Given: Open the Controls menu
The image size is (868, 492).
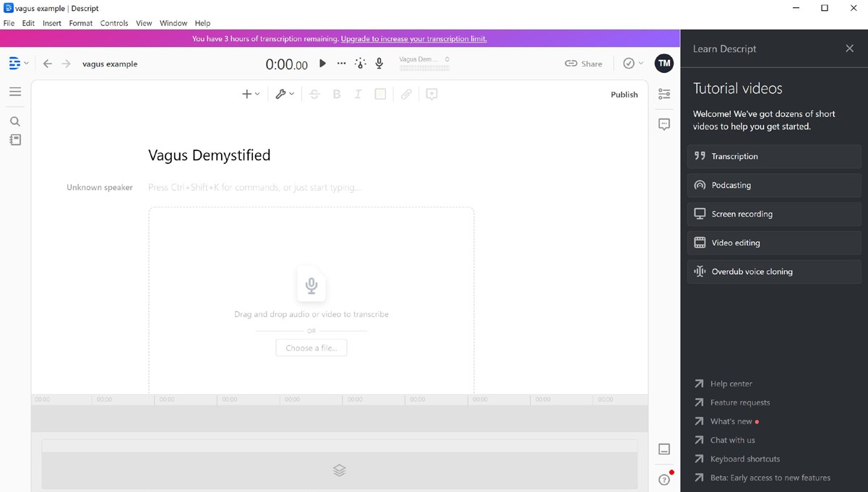Looking at the screenshot, I should pos(114,23).
